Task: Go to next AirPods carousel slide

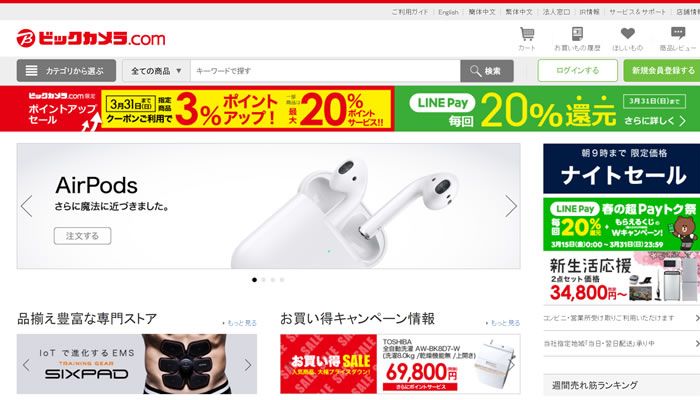Action: coord(511,206)
